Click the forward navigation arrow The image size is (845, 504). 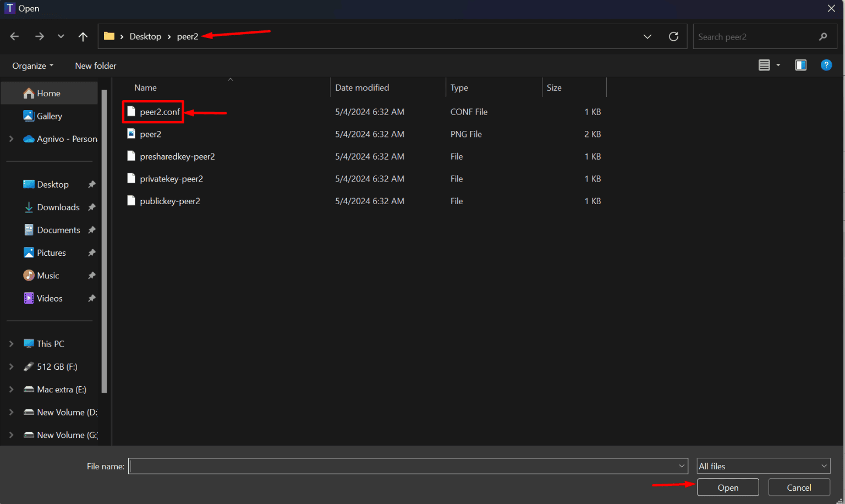coord(39,36)
